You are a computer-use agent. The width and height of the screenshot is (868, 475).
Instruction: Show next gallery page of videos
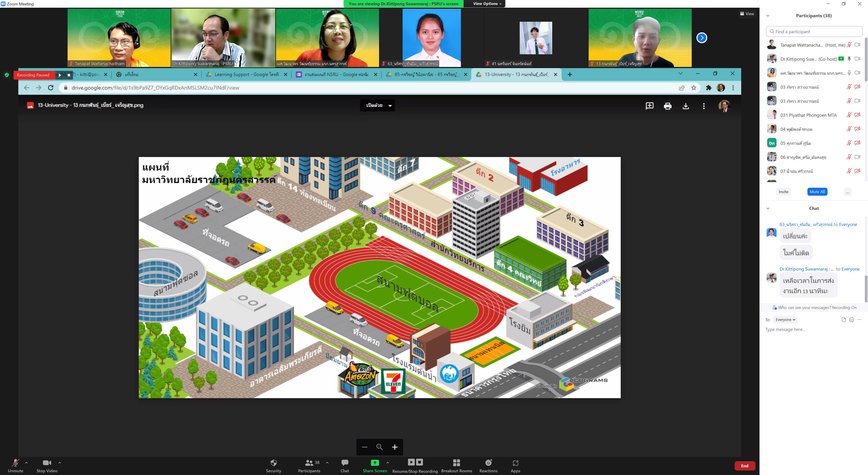[702, 38]
